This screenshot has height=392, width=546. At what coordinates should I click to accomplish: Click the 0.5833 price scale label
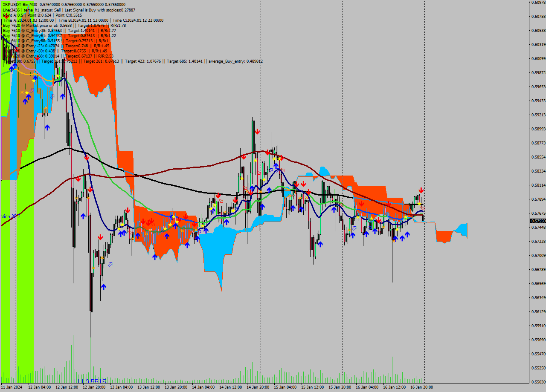coord(539,171)
